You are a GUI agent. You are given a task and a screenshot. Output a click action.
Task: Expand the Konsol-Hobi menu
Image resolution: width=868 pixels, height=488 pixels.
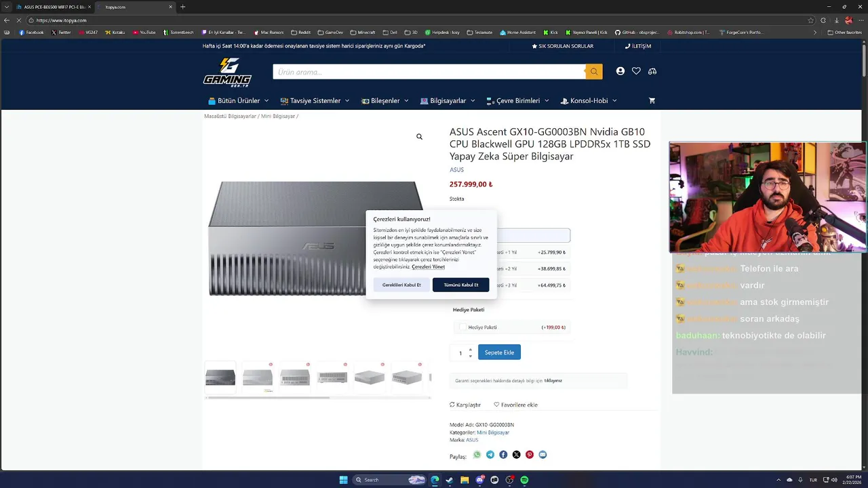coord(588,100)
